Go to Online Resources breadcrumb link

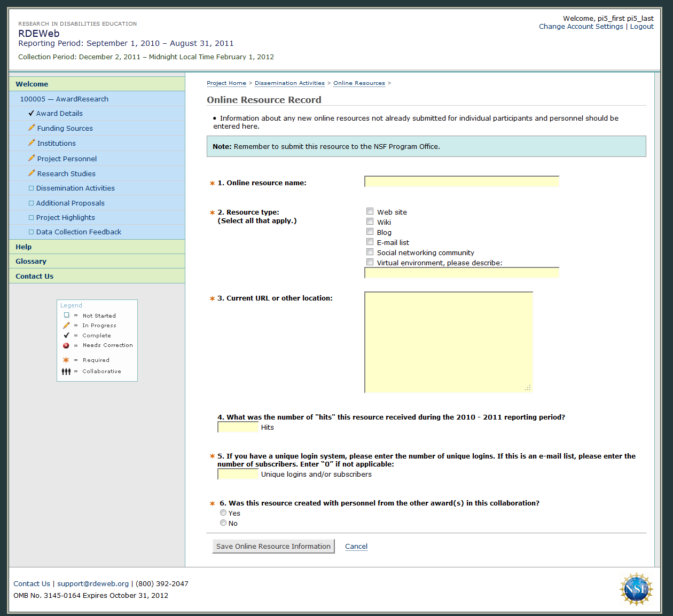tap(359, 83)
